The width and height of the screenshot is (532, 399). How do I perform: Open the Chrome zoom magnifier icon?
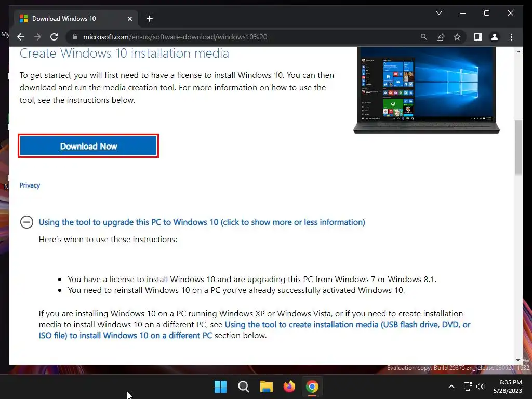(x=424, y=37)
